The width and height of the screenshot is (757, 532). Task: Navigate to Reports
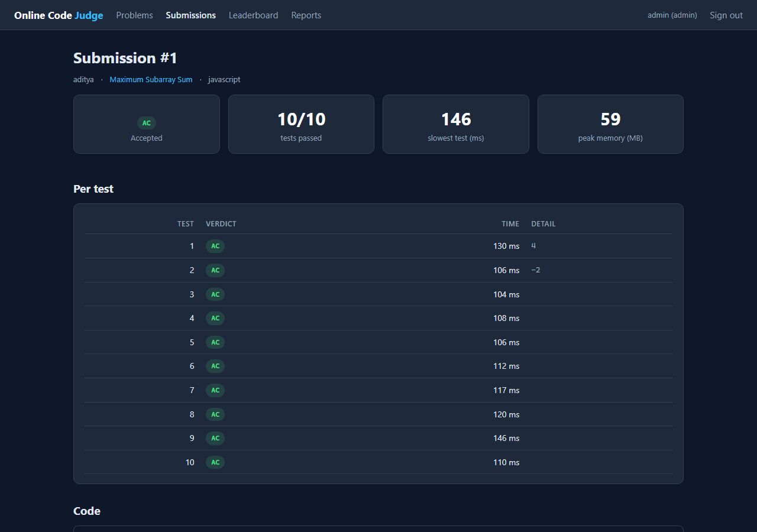pos(306,15)
